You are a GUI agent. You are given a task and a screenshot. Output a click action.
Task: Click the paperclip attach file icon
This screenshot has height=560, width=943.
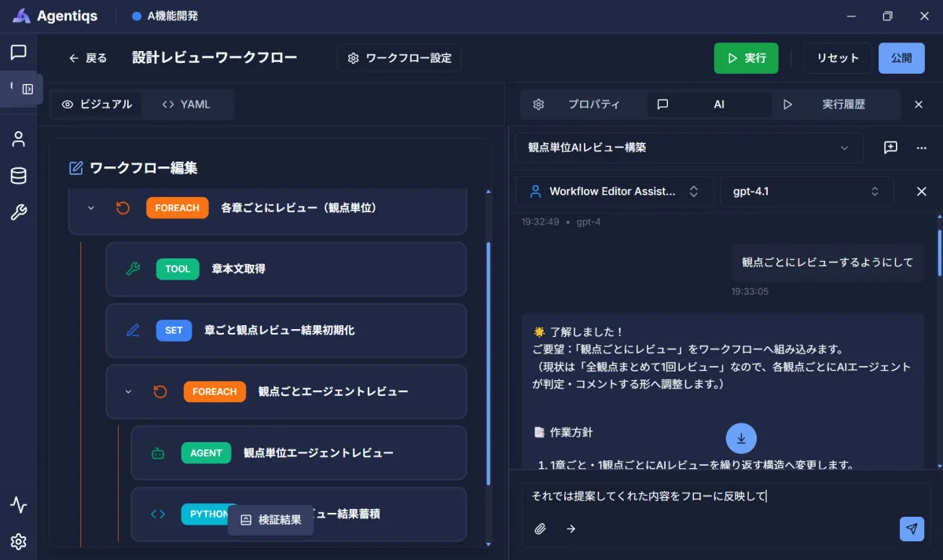pyautogui.click(x=540, y=529)
